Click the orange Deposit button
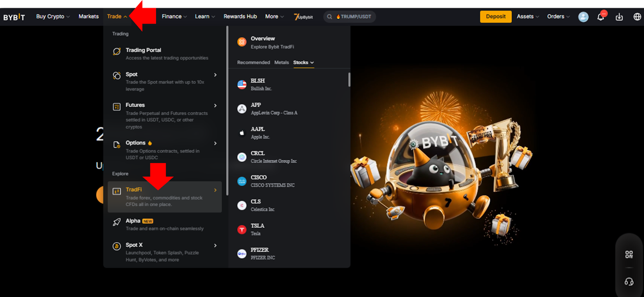Image resolution: width=644 pixels, height=297 pixels. coord(496,17)
